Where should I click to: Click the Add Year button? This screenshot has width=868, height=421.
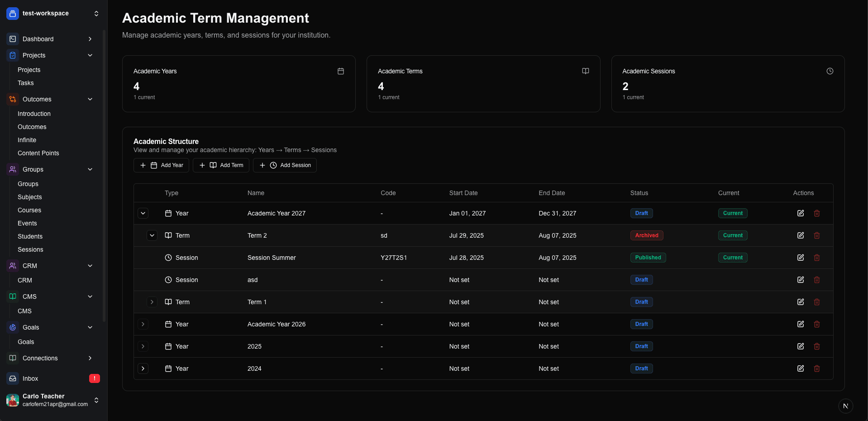point(161,165)
